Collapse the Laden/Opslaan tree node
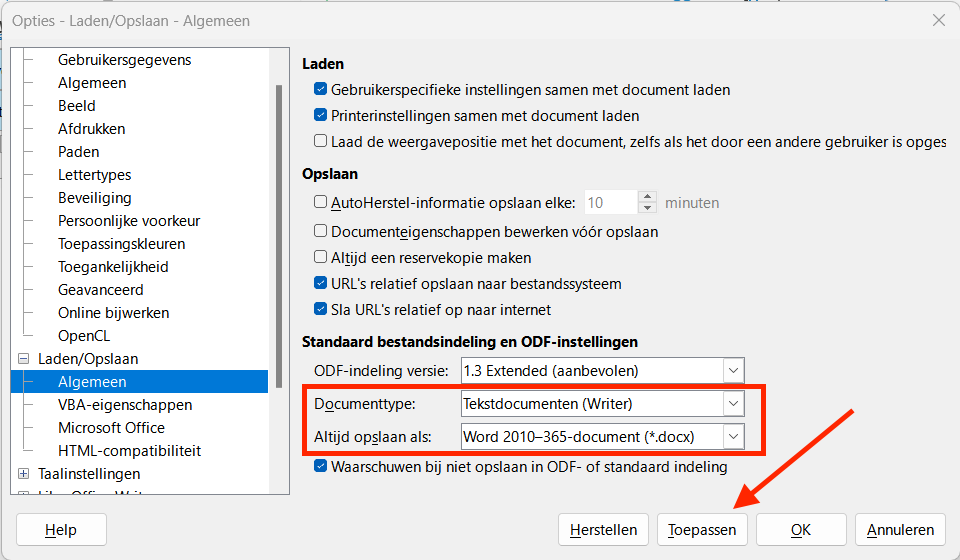 click(24, 359)
